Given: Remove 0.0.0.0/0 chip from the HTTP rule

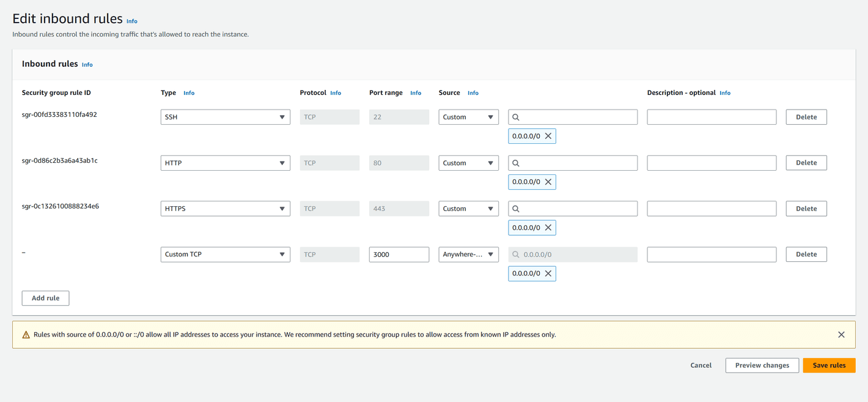Looking at the screenshot, I should 548,182.
